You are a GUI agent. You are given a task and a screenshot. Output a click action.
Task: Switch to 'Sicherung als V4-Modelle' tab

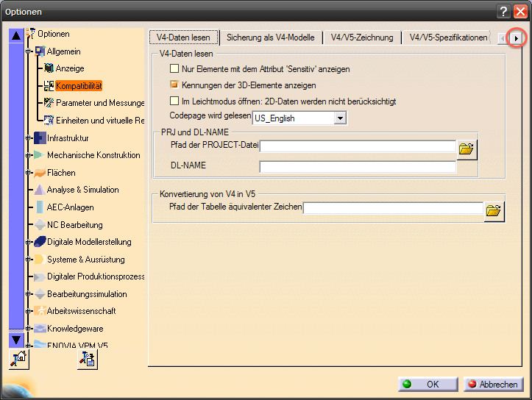click(x=270, y=37)
